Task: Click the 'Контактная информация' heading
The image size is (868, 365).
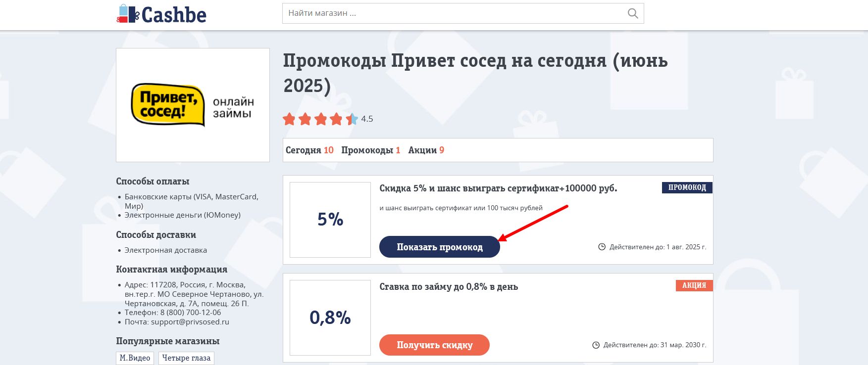Action: coord(172,270)
